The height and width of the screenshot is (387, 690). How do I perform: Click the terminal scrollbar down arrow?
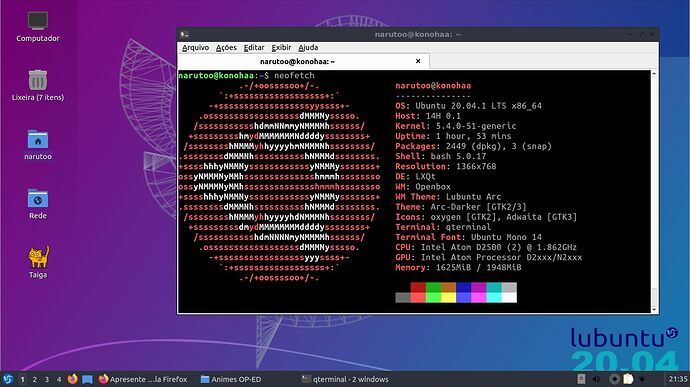click(654, 310)
